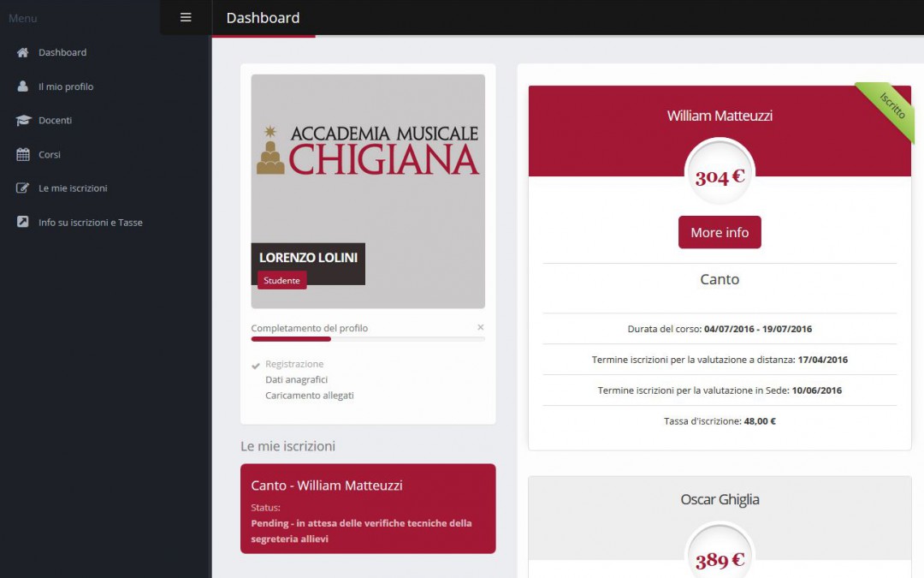
Task: Click the Registrazione profile step
Action: coord(294,364)
